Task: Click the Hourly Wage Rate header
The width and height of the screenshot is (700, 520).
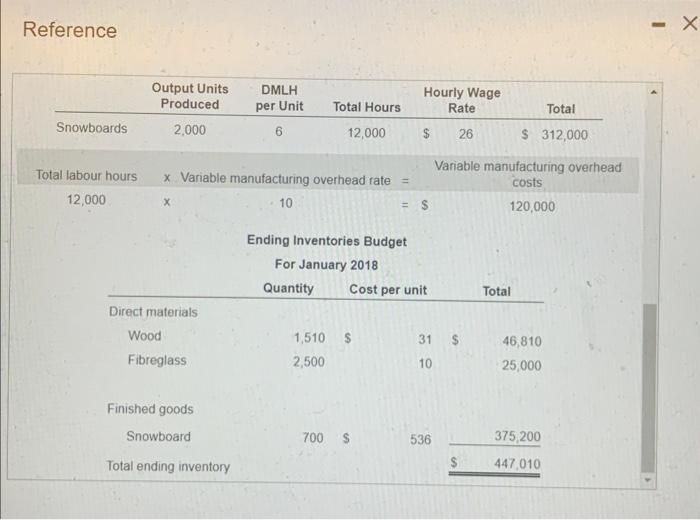Action: pyautogui.click(x=462, y=100)
